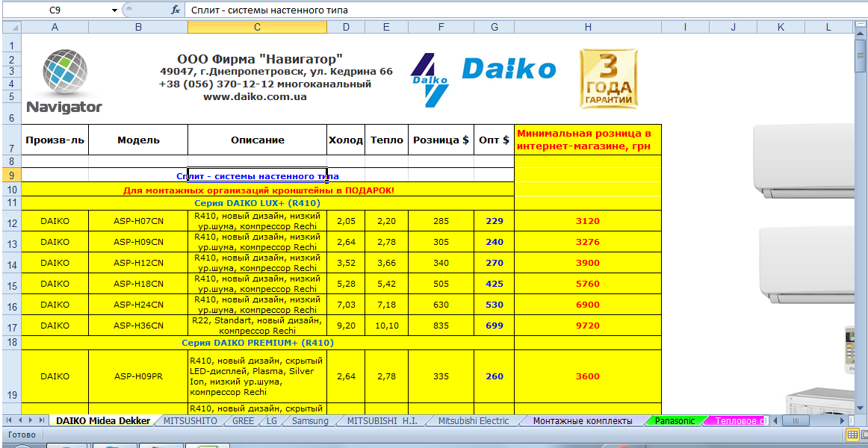Click the Сплит - системы настенного типа link
Screen dimensions: 868x448
pyautogui.click(x=258, y=176)
